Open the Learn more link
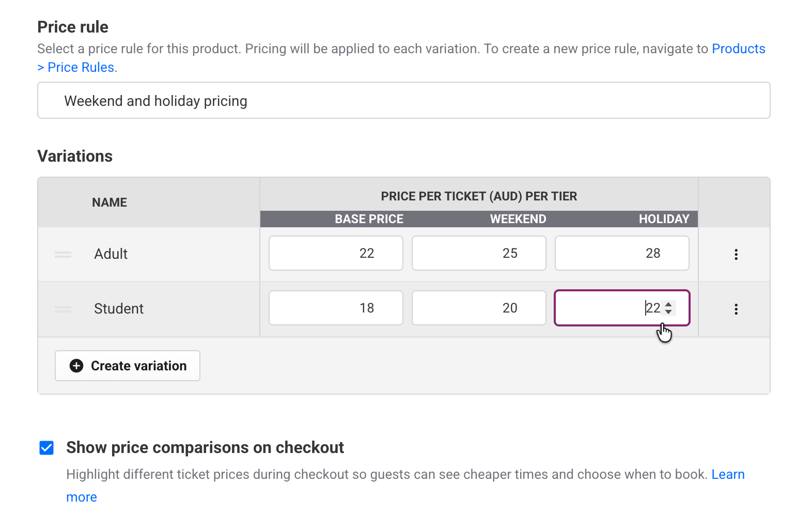This screenshot has height=531, width=812. tap(727, 474)
